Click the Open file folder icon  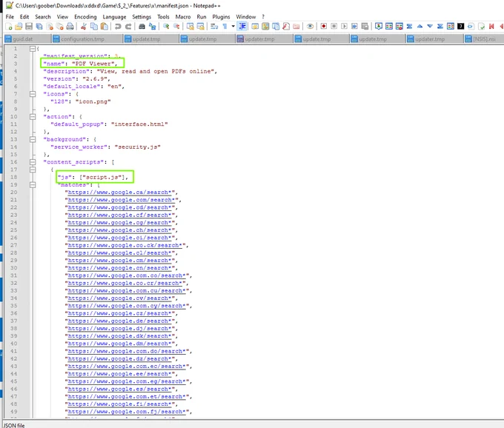point(19,27)
